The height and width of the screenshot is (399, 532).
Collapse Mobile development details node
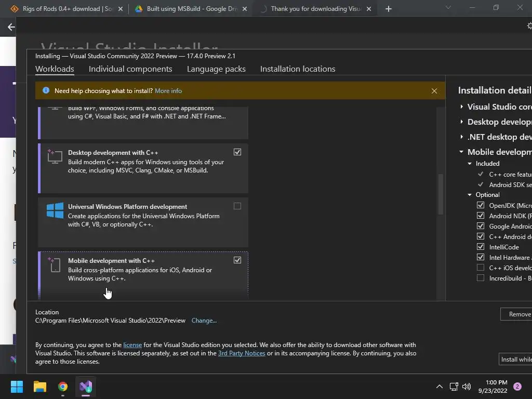click(x=461, y=152)
